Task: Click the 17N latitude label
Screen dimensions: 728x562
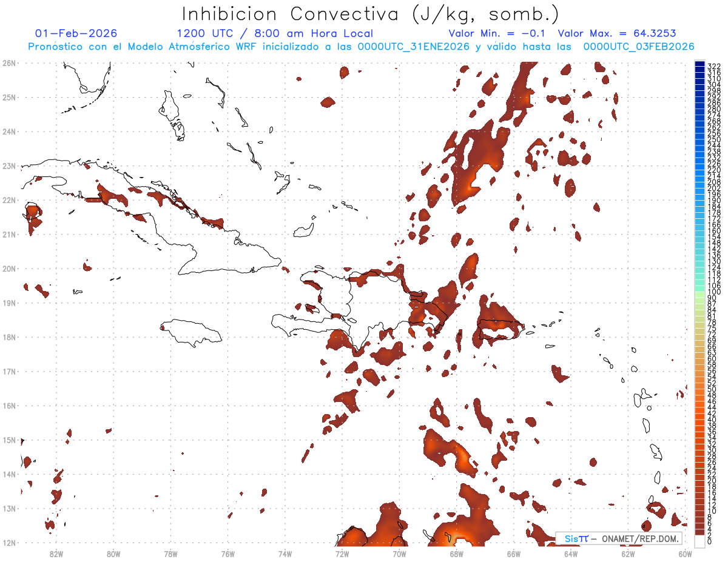Action: [x=9, y=371]
